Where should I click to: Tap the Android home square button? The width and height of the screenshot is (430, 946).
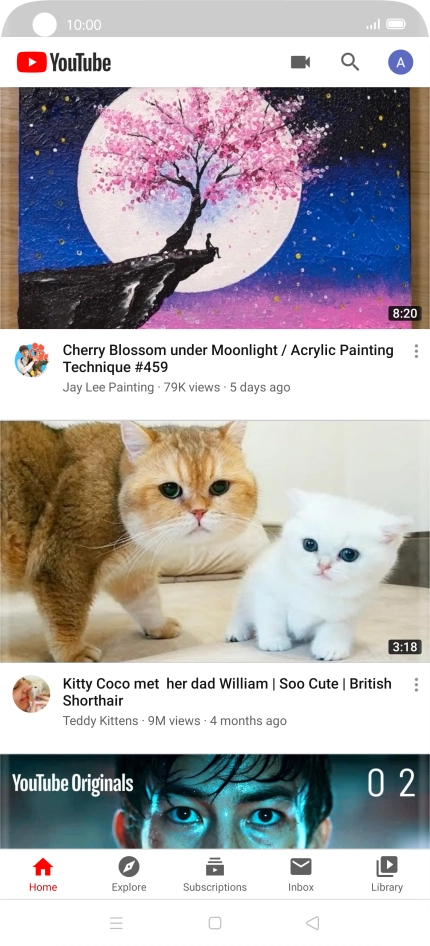215,922
